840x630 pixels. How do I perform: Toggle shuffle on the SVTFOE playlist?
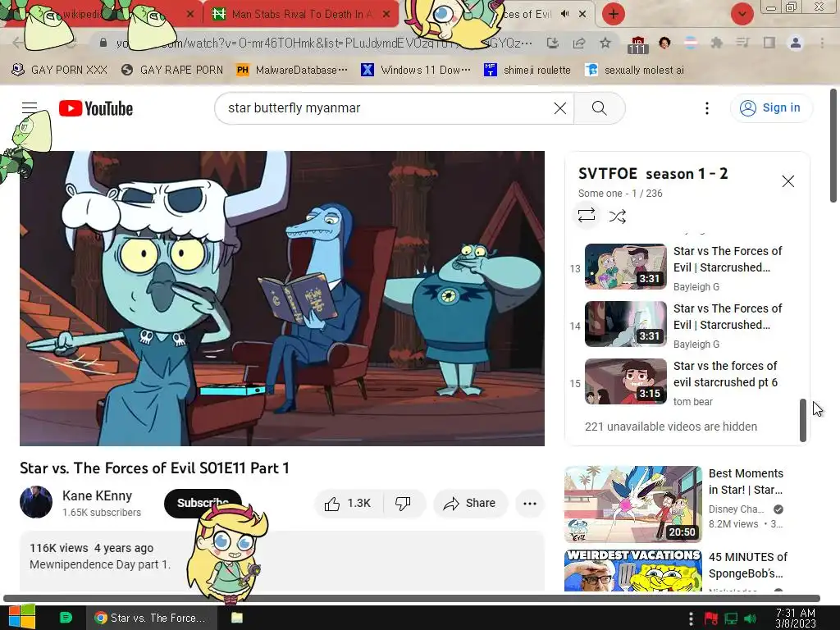[617, 216]
